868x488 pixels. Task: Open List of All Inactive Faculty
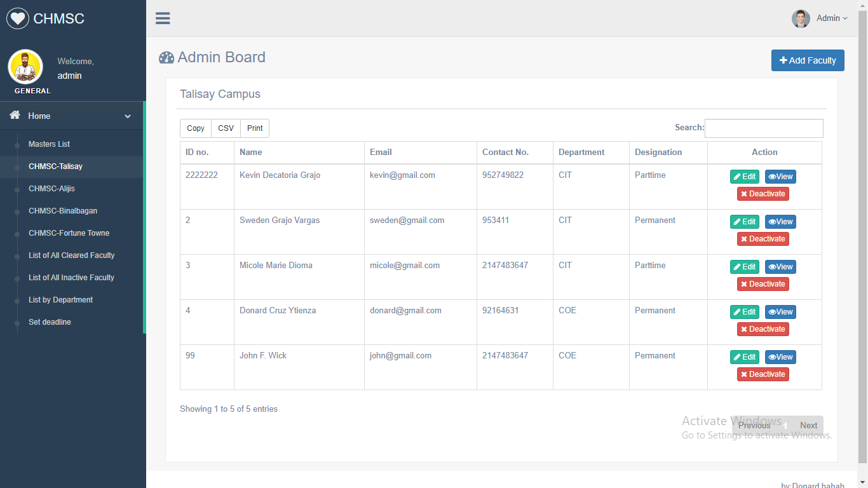tap(71, 278)
